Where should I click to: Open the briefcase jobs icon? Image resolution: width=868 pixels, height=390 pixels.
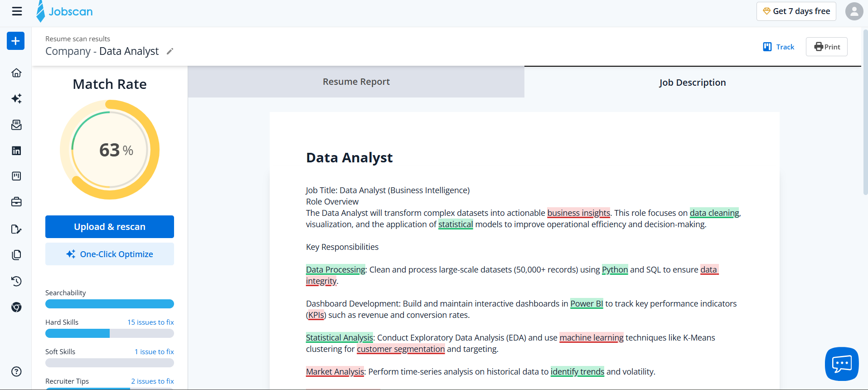16,202
